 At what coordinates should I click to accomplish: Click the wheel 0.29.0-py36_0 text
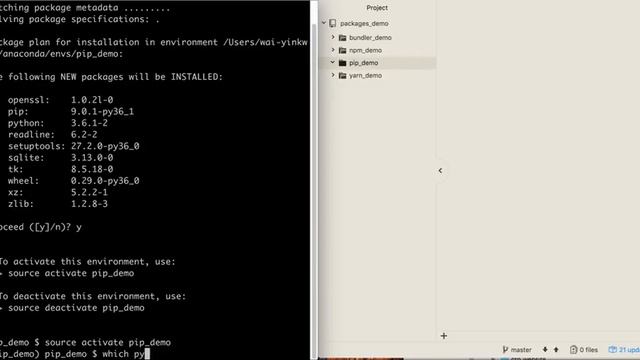(105, 180)
